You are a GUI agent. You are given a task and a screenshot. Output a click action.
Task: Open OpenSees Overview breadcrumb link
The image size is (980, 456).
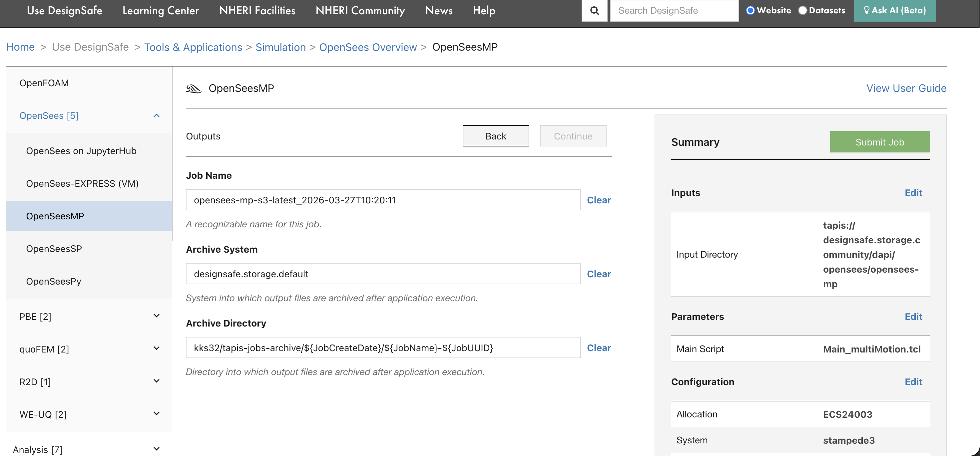[x=368, y=47]
